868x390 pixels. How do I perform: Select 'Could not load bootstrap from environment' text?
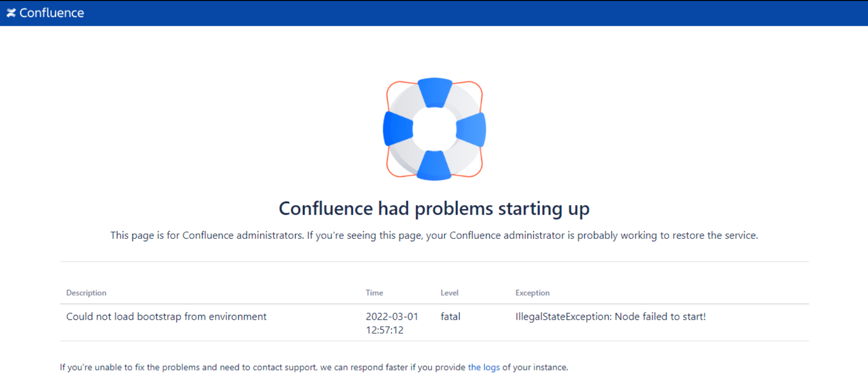166,316
